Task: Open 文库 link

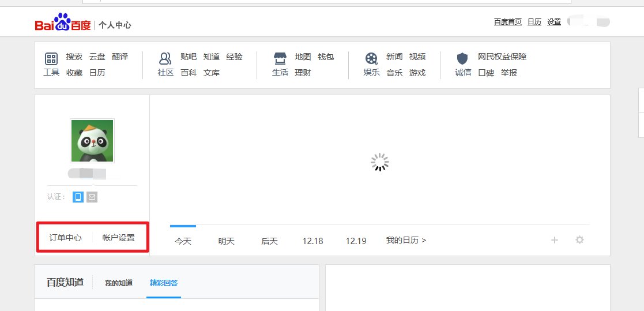Action: (212, 73)
